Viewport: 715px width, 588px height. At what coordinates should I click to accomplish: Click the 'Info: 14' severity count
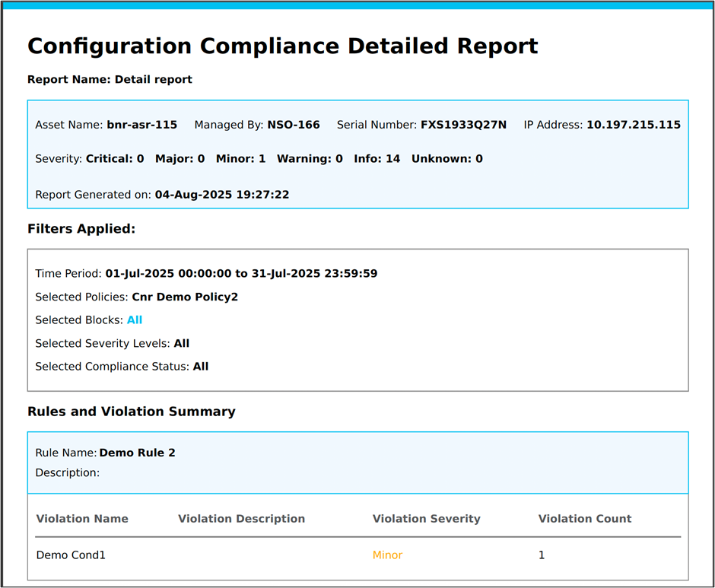pos(377,159)
